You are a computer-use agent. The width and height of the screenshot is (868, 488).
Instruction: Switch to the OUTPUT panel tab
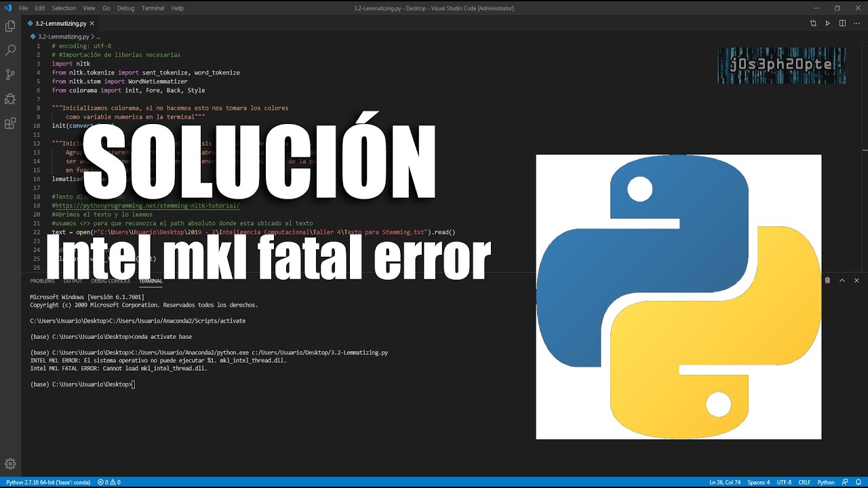73,281
